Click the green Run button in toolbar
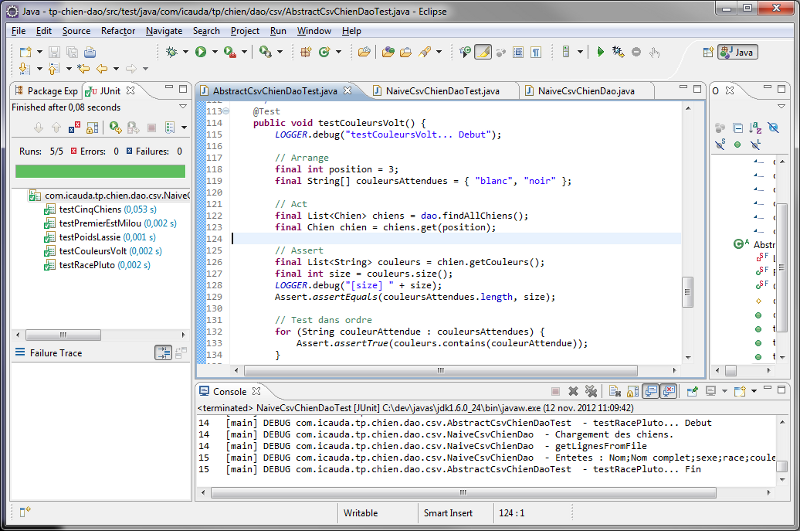Screen dimensions: 800x531 200,51
